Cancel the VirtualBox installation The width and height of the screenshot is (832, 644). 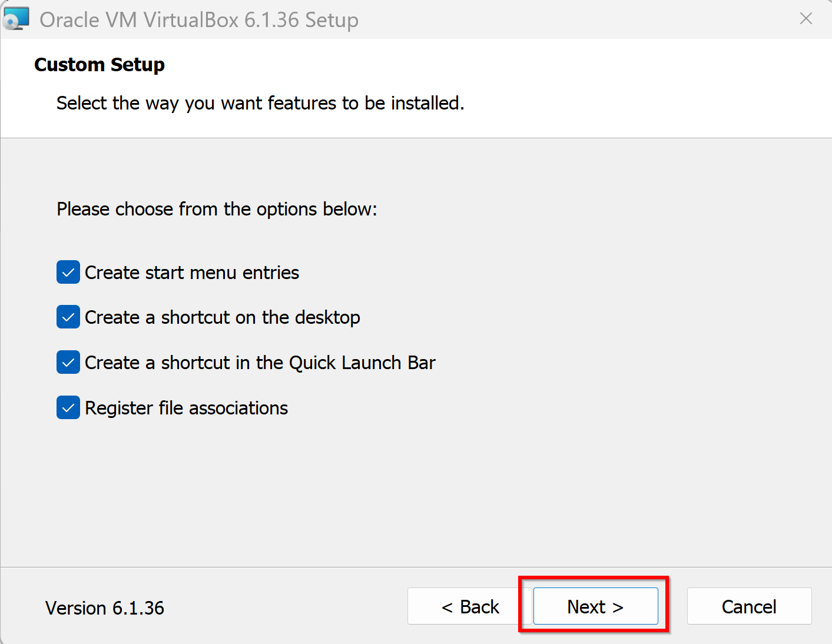749,606
